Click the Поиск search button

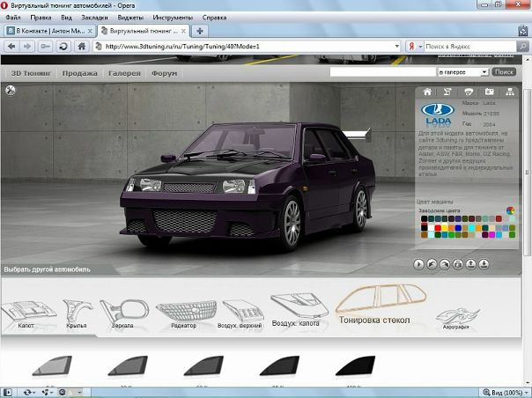(504, 72)
